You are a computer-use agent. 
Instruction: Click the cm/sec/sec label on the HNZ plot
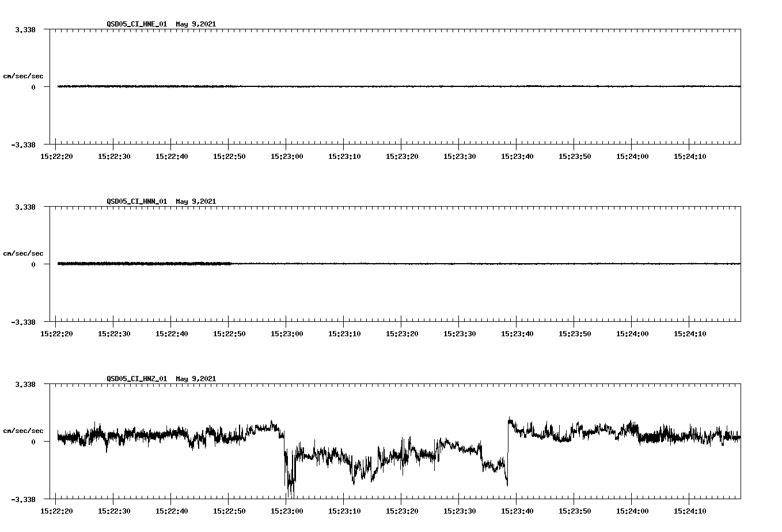[x=23, y=430]
